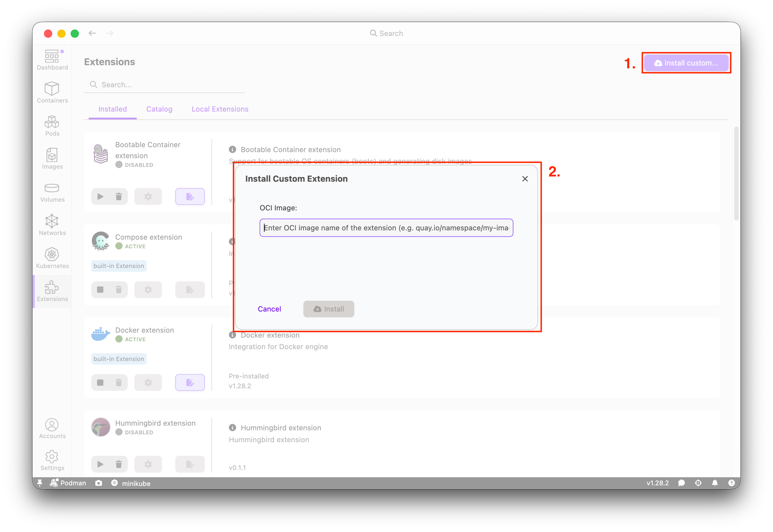Stop the Compose extension
Screen dimensions: 773x532
pyautogui.click(x=100, y=289)
